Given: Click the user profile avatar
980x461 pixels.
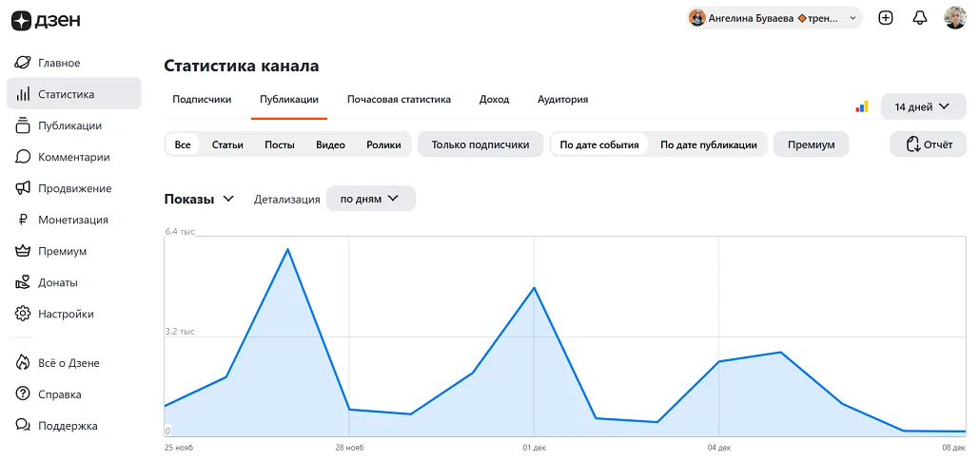Looking at the screenshot, I should pyautogui.click(x=954, y=18).
